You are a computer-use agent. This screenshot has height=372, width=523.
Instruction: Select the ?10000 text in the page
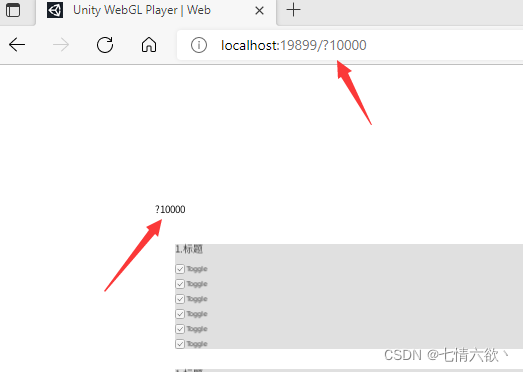pos(170,210)
